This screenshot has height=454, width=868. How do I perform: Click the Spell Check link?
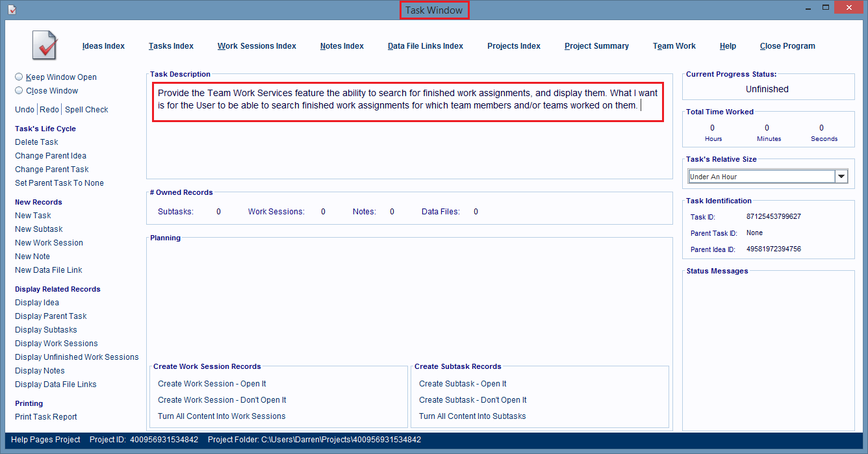click(86, 110)
